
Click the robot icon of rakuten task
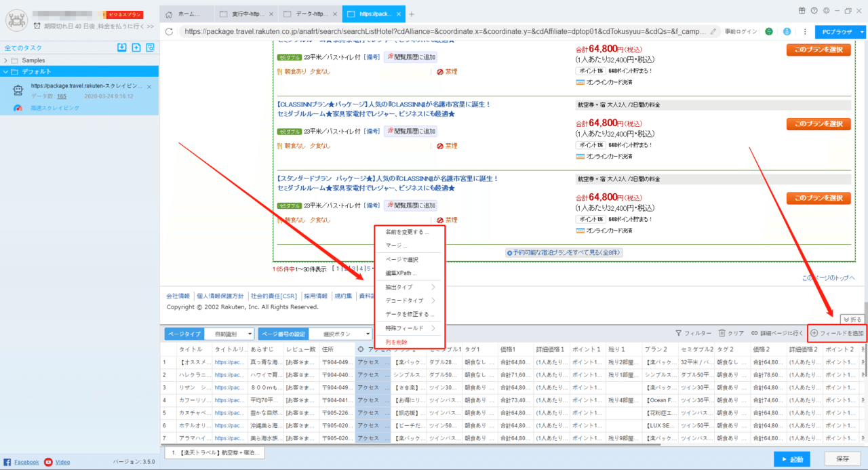(18, 90)
